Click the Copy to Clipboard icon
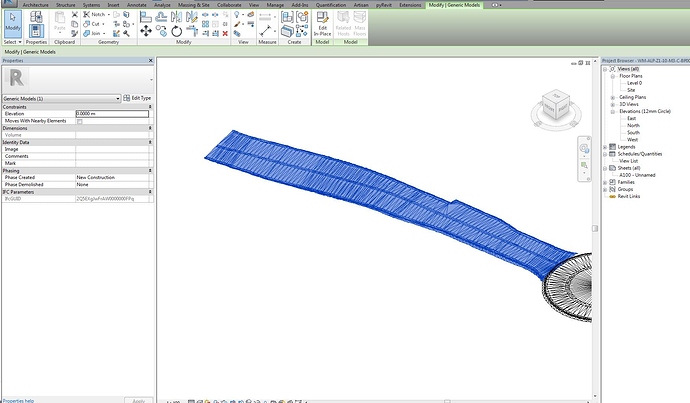Screen dimensions: 690x403 click(74, 24)
